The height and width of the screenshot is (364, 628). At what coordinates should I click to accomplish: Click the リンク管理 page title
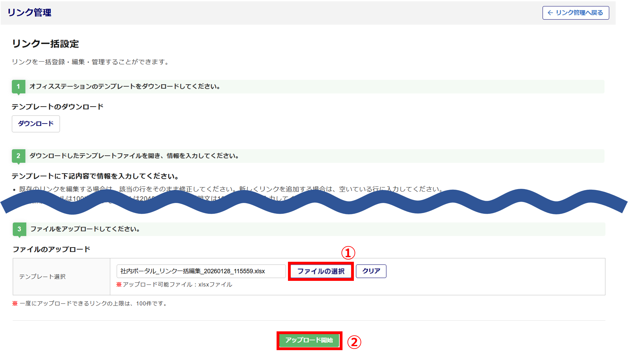30,13
